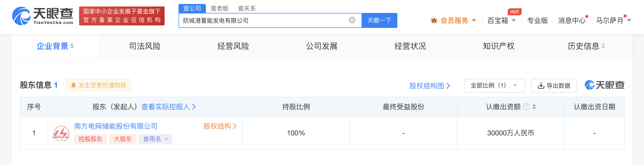Switch to the 查关系 search tab
The height and width of the screenshot is (165, 644).
pyautogui.click(x=247, y=8)
